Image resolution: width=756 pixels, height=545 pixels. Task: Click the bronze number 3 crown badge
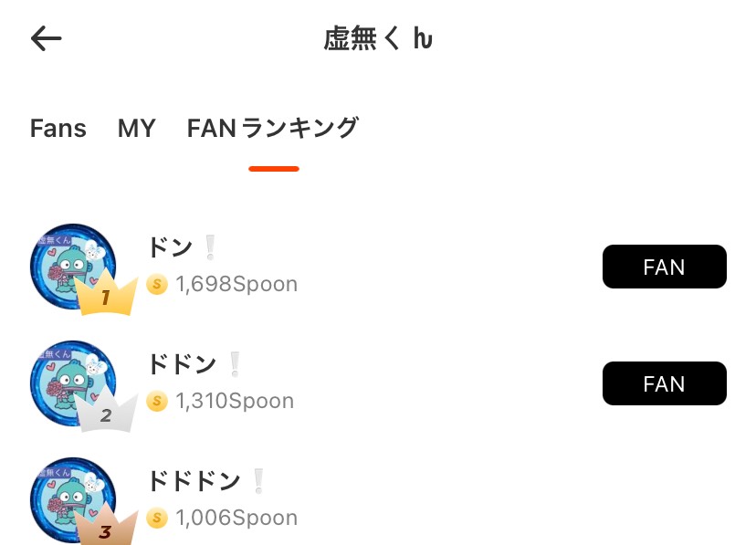click(106, 529)
